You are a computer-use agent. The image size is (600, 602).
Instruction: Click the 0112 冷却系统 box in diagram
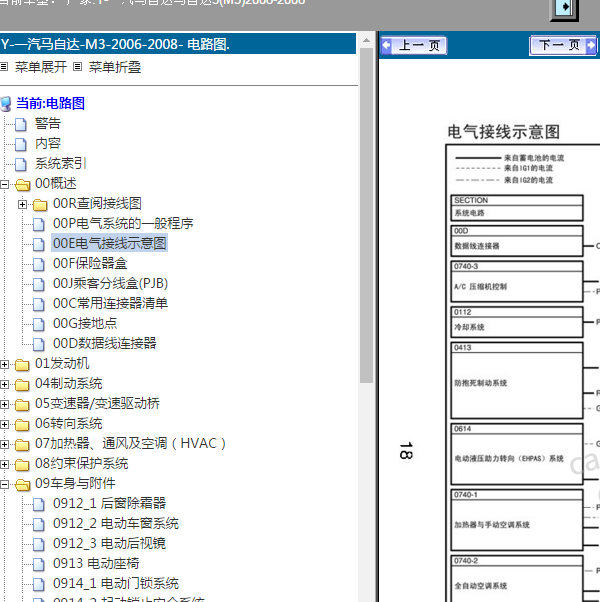point(517,322)
